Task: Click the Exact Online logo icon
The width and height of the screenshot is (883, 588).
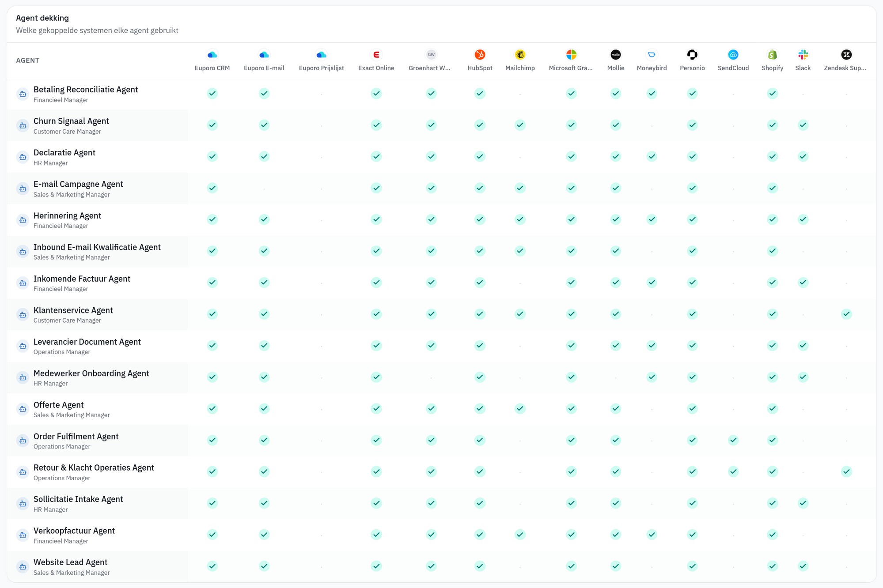Action: pos(376,55)
